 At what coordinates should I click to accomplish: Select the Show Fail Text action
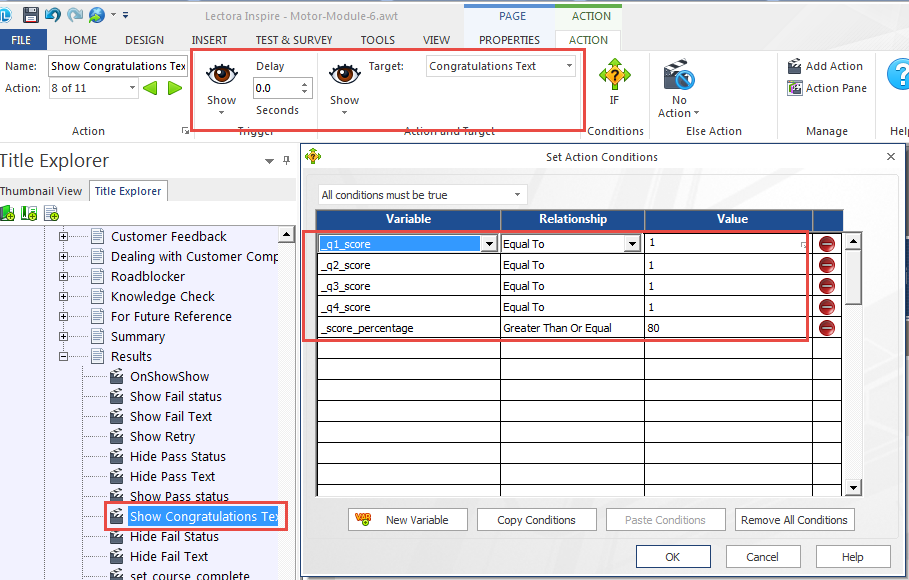coord(170,416)
